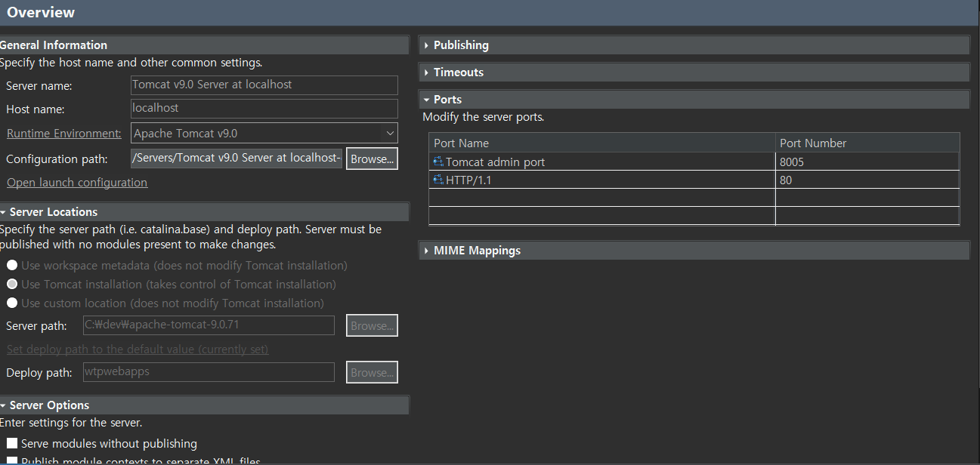Click Browse next to Deploy path

[372, 372]
